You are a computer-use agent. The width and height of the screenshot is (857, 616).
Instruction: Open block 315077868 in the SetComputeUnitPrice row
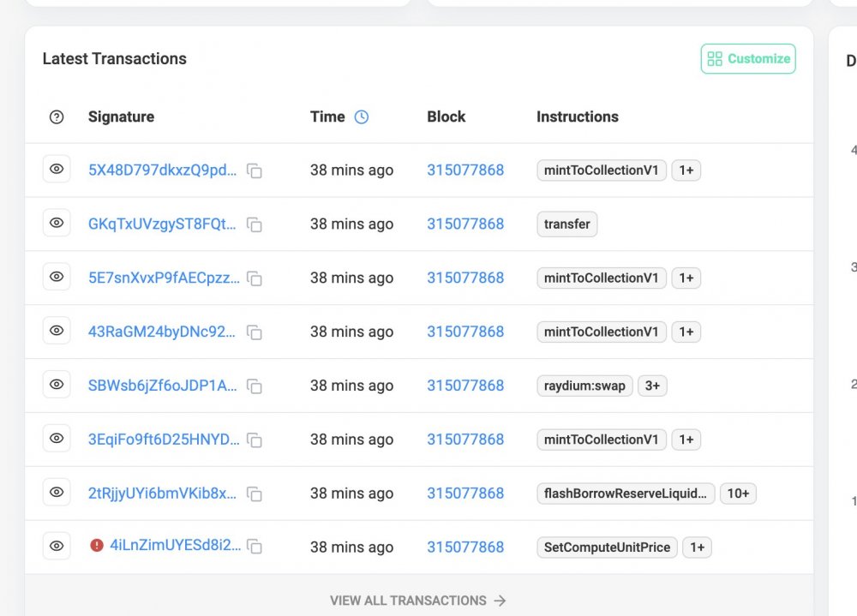pos(465,547)
